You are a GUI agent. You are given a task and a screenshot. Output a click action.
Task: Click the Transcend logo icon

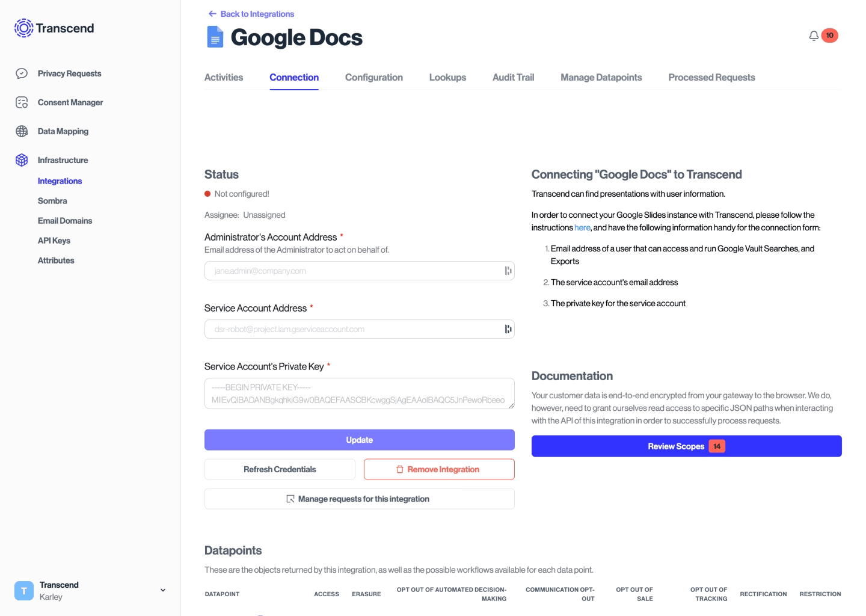pyautogui.click(x=23, y=28)
